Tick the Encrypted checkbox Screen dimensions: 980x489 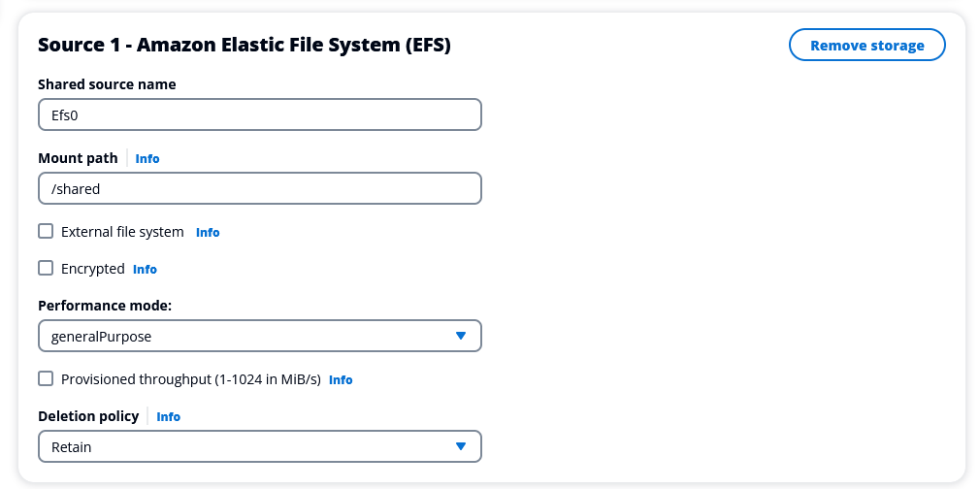(x=46, y=268)
